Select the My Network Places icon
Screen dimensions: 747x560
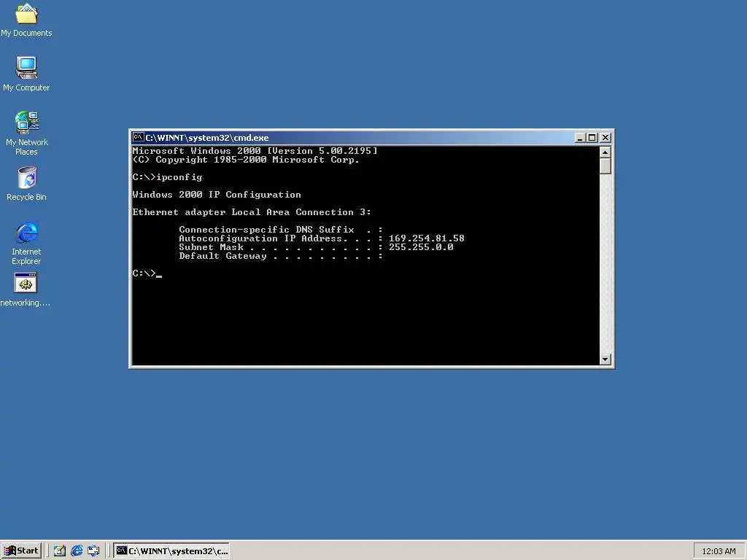click(x=27, y=133)
